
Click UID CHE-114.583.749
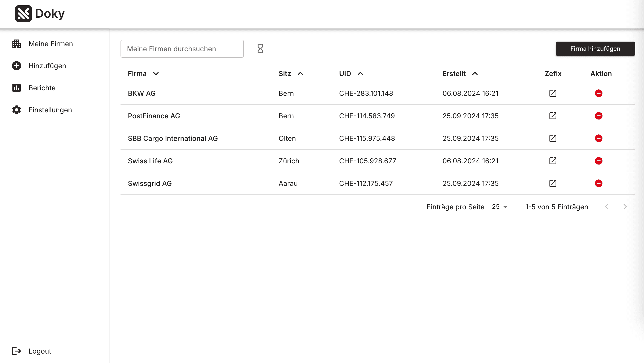(367, 116)
